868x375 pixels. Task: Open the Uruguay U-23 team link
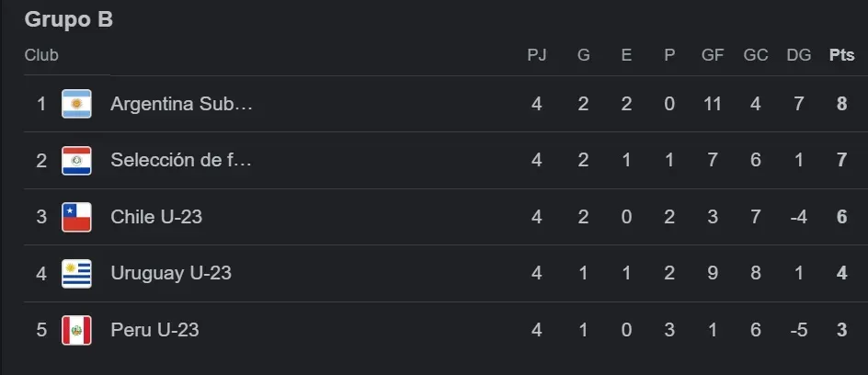(x=171, y=273)
